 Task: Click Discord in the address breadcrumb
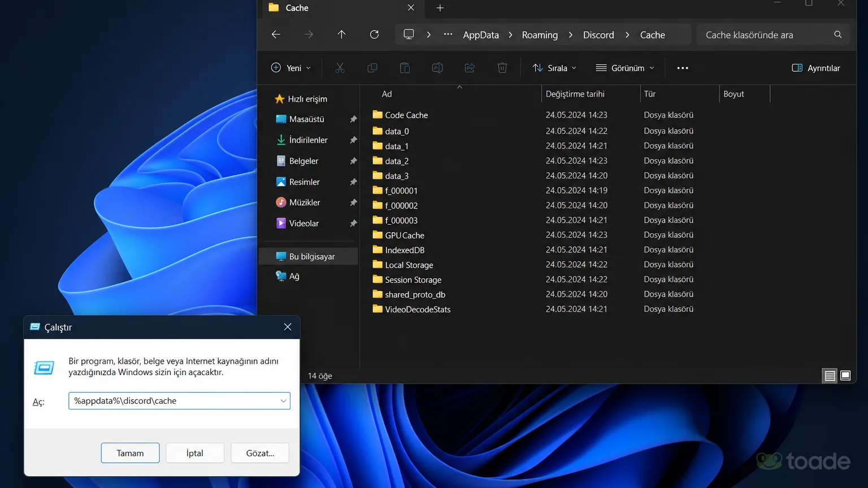[x=598, y=34]
